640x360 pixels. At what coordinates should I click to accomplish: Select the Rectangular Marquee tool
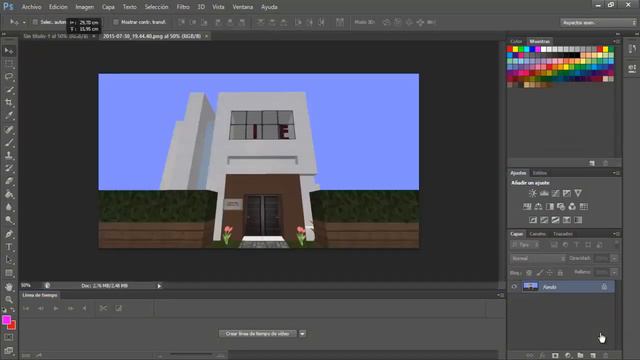point(9,64)
